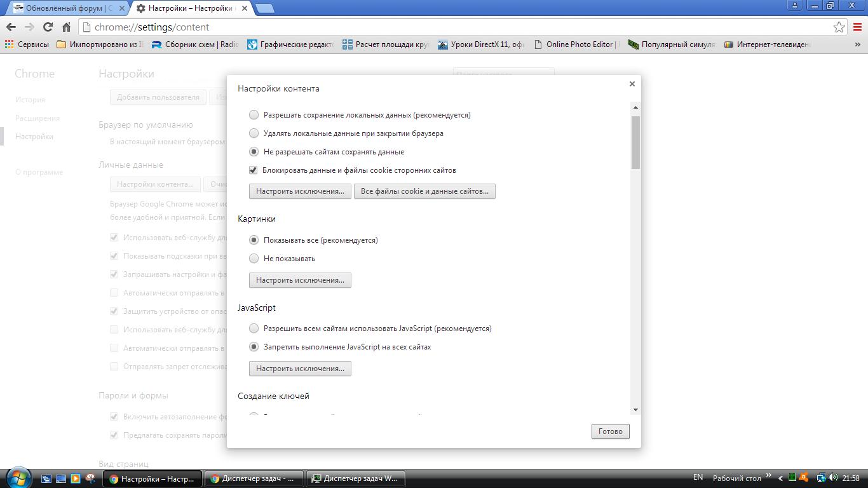Image resolution: width=868 pixels, height=488 pixels.
Task: Expand the bookmarks bar overflow chevron
Action: pos(857,44)
